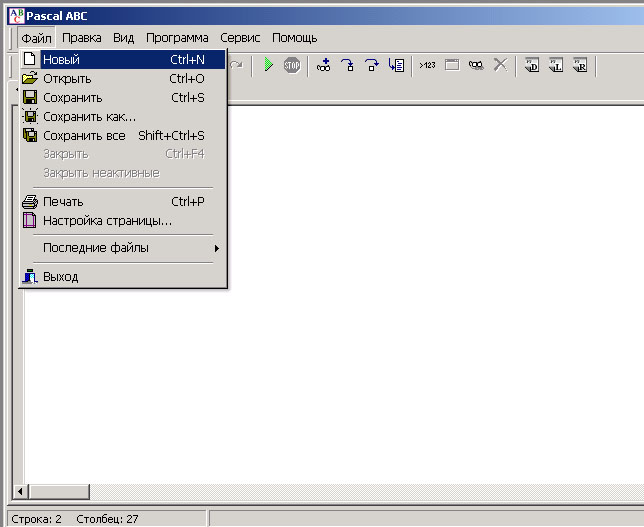Choose Новый to create a file
The width and height of the screenshot is (644, 527).
123,60
